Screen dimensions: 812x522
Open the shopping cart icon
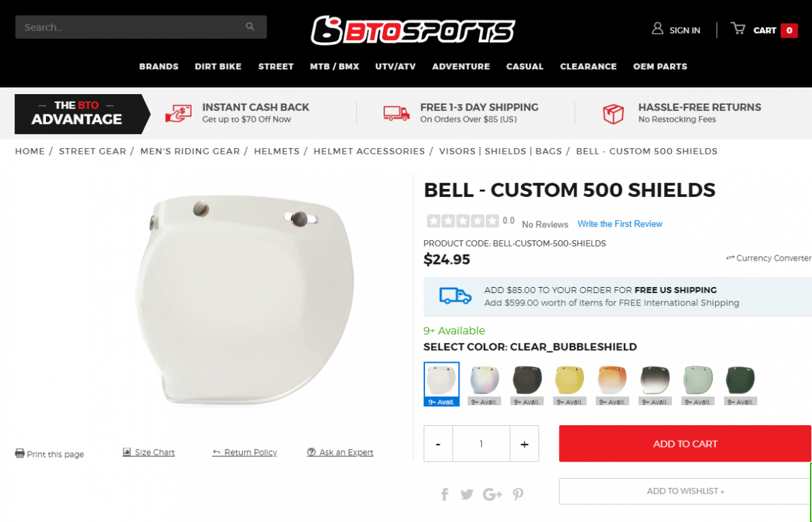click(x=738, y=28)
